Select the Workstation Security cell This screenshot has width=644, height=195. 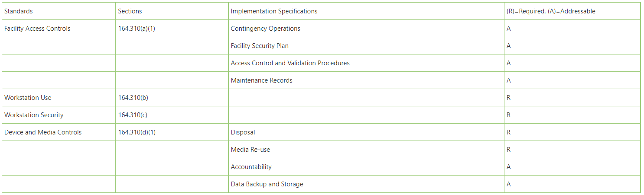(x=59, y=115)
